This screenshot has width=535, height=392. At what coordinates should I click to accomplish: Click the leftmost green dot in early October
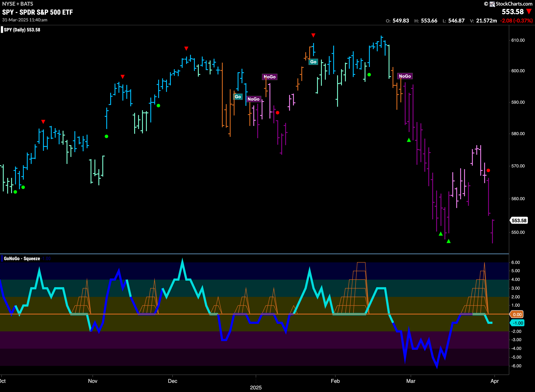(15, 192)
